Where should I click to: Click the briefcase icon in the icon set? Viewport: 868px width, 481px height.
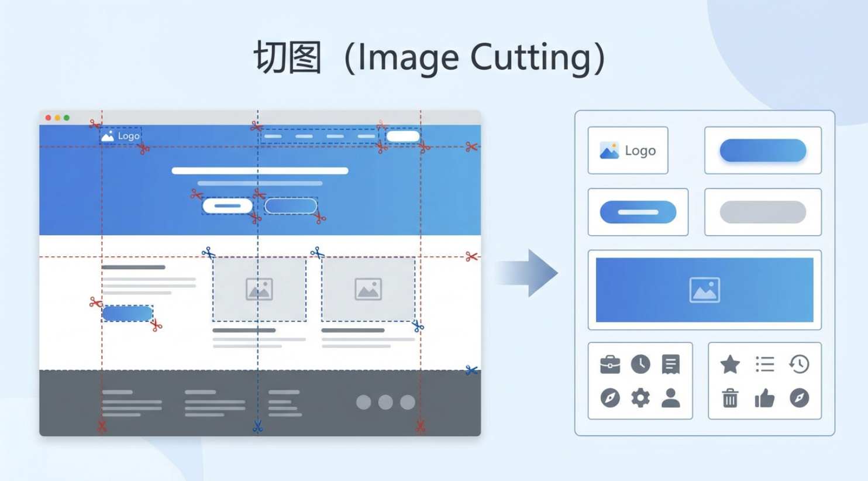tap(609, 365)
